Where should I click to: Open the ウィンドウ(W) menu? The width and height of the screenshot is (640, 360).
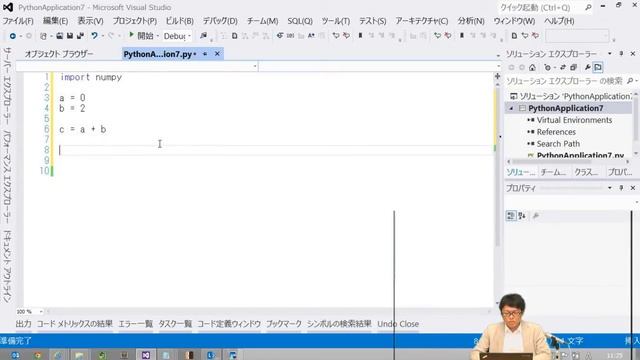(x=514, y=21)
